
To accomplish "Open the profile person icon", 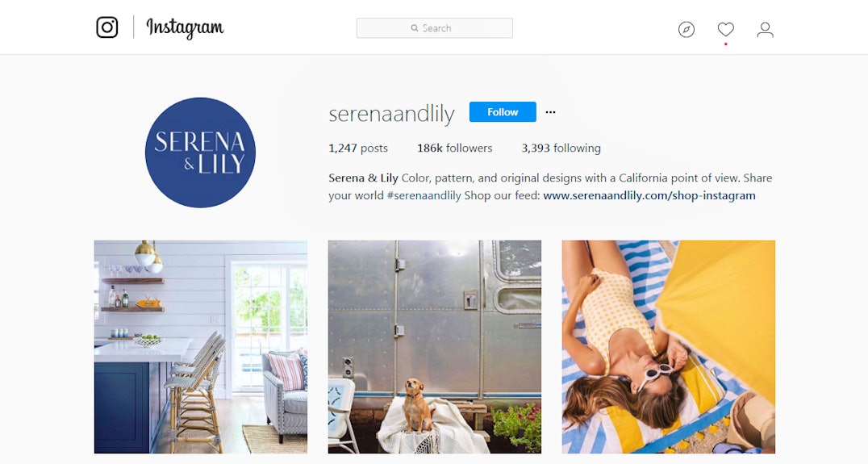I will tap(765, 29).
